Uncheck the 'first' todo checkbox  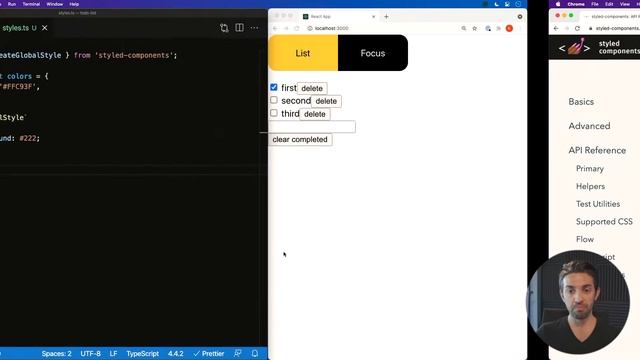(x=274, y=87)
